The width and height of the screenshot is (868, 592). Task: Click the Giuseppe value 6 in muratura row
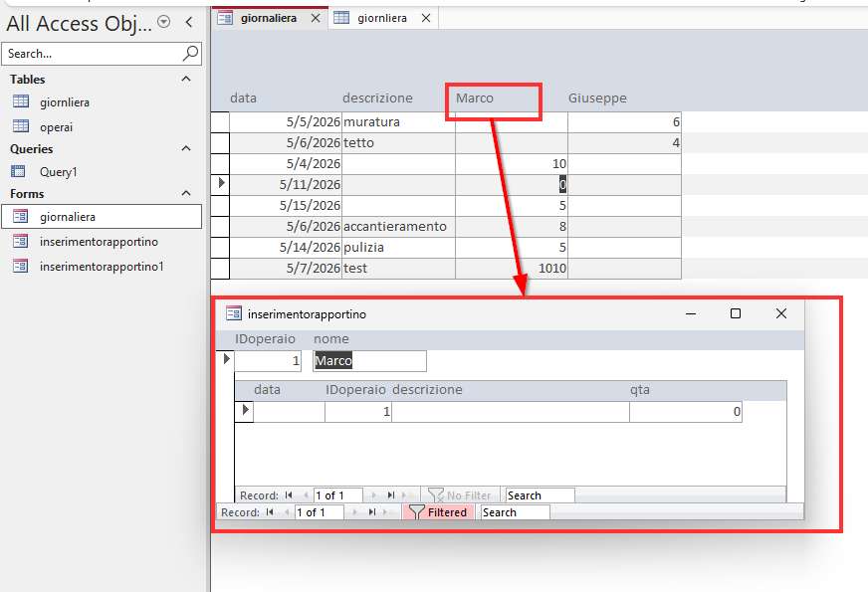tap(624, 121)
